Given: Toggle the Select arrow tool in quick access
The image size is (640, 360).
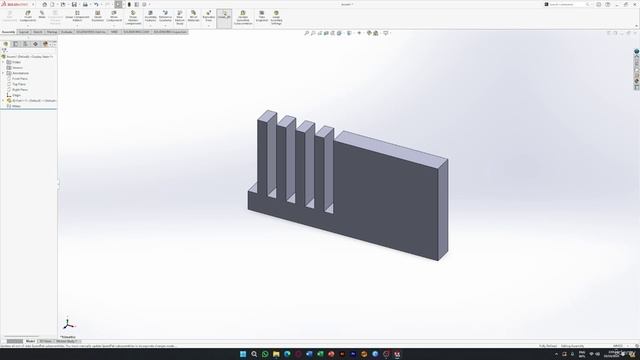Looking at the screenshot, I should (118, 4).
